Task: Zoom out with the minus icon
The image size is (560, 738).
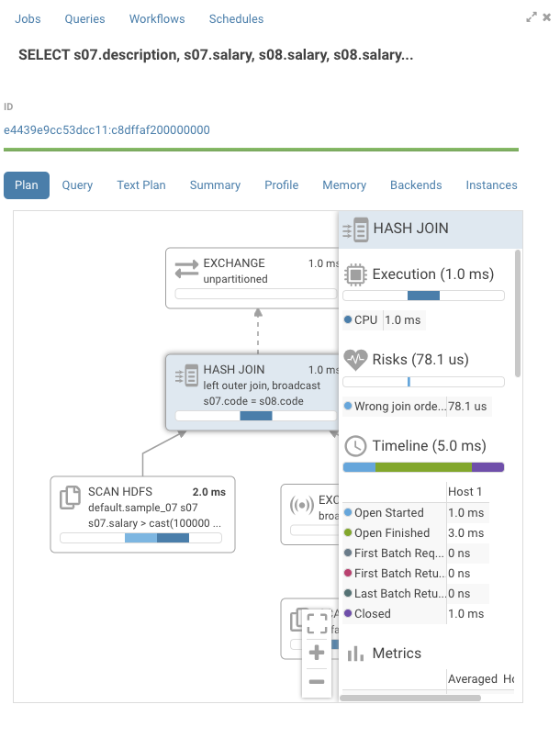Action: [x=317, y=681]
